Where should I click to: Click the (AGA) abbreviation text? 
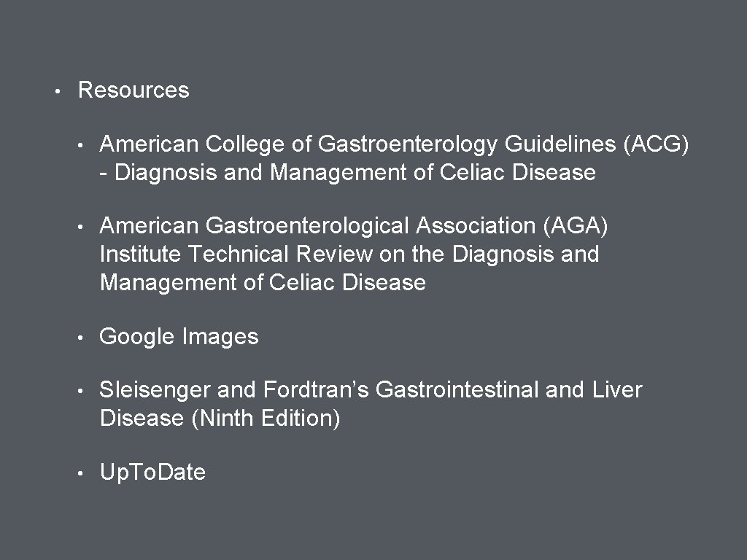coord(576,226)
